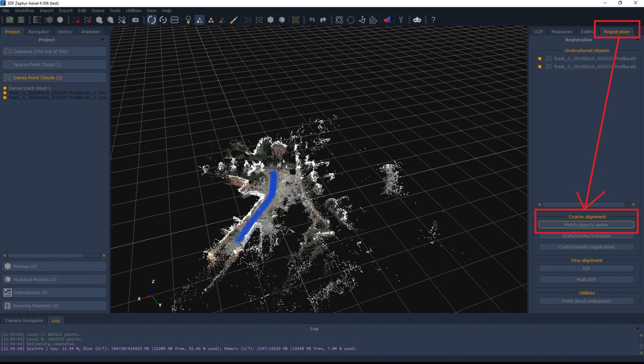Screen dimensions: 644x364
Task: Click the Control points registration button
Action: pos(586,247)
